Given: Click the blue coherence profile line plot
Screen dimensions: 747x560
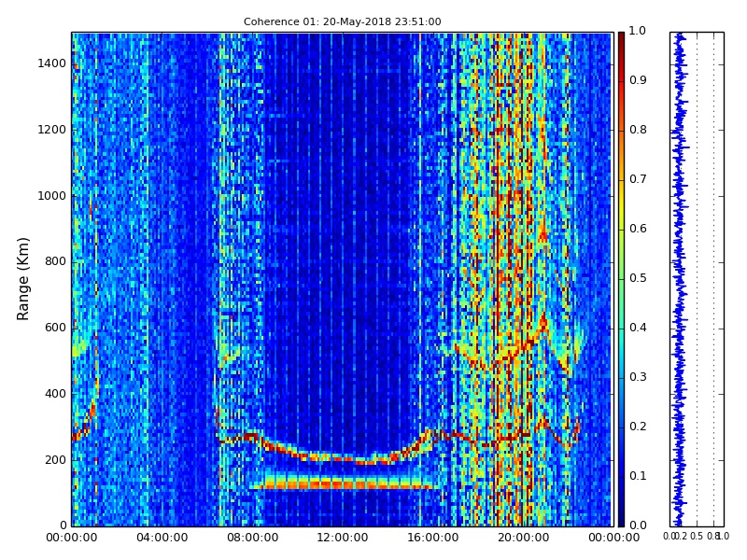Looking at the screenshot, I should [679, 279].
